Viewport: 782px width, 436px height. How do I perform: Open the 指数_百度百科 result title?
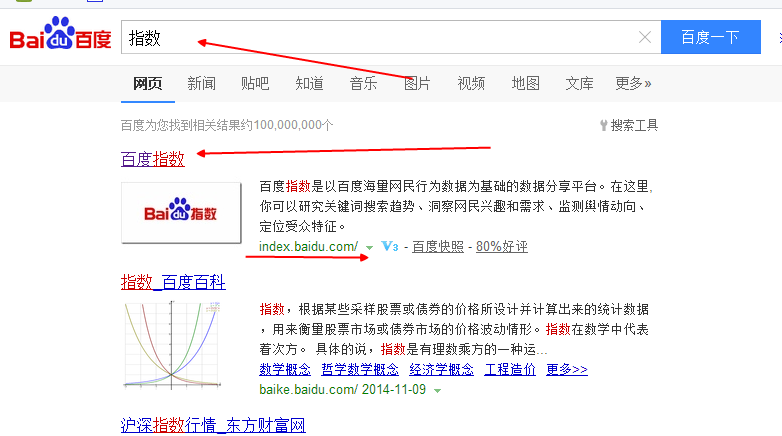(x=173, y=282)
